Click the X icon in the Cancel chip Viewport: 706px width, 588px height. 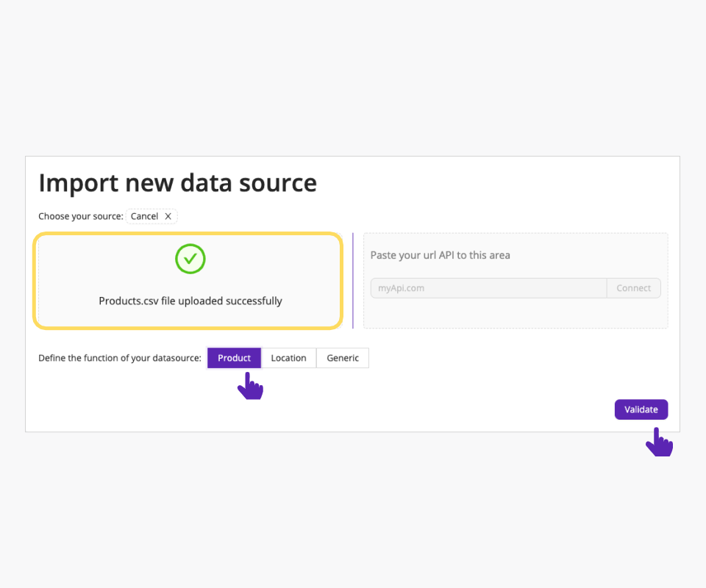coord(168,216)
